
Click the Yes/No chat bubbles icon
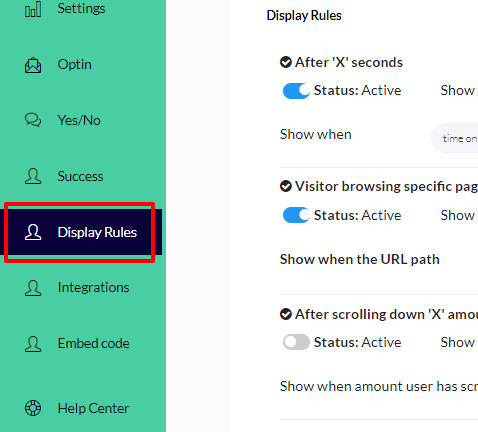click(33, 120)
